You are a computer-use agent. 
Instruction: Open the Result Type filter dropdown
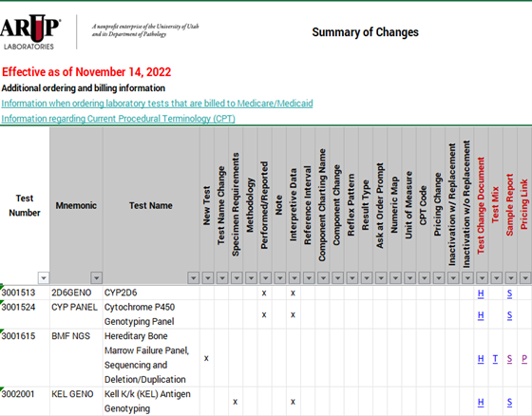[x=367, y=278]
